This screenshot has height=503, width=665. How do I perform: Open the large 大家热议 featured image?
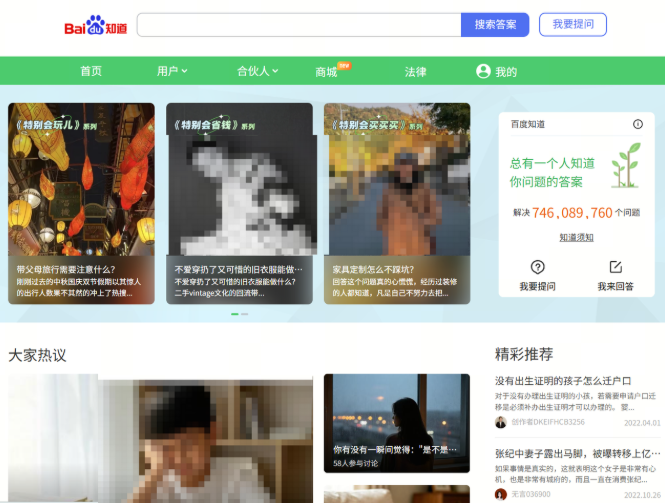pyautogui.click(x=160, y=439)
